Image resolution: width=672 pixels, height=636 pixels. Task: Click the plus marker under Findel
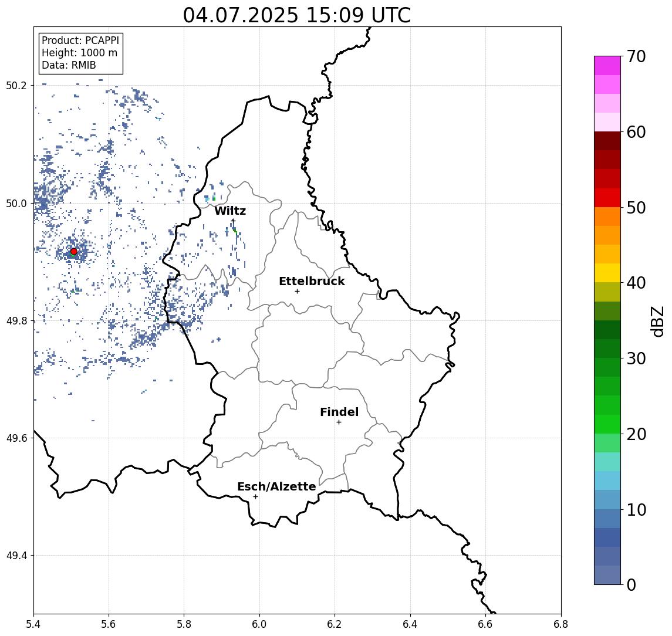click(339, 422)
